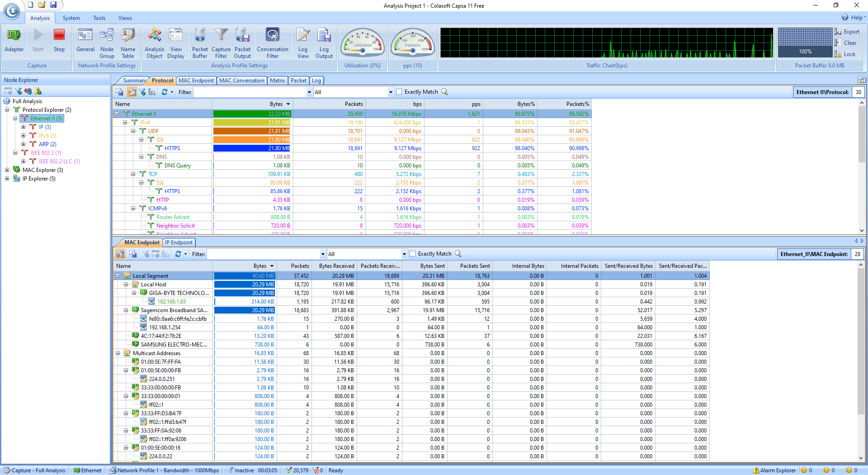
Task: Open the Matrix tab
Action: pyautogui.click(x=277, y=81)
